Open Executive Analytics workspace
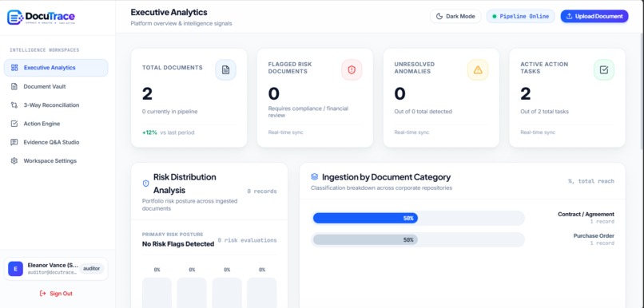Viewport: 644px width, 308px height. [x=56, y=68]
